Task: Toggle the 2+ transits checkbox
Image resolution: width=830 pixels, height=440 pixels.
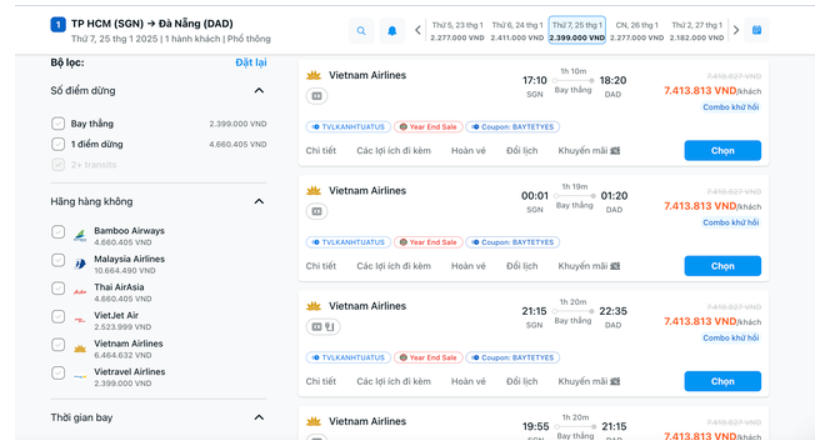Action: point(58,165)
